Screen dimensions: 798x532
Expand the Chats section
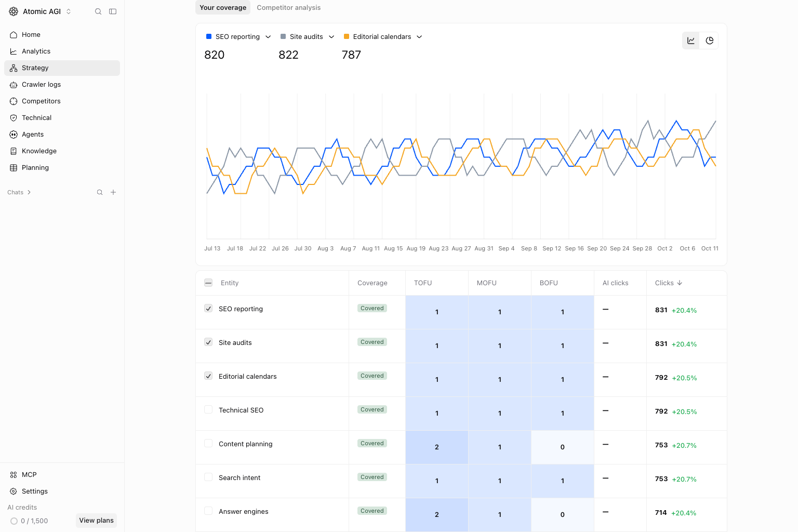[19, 192]
